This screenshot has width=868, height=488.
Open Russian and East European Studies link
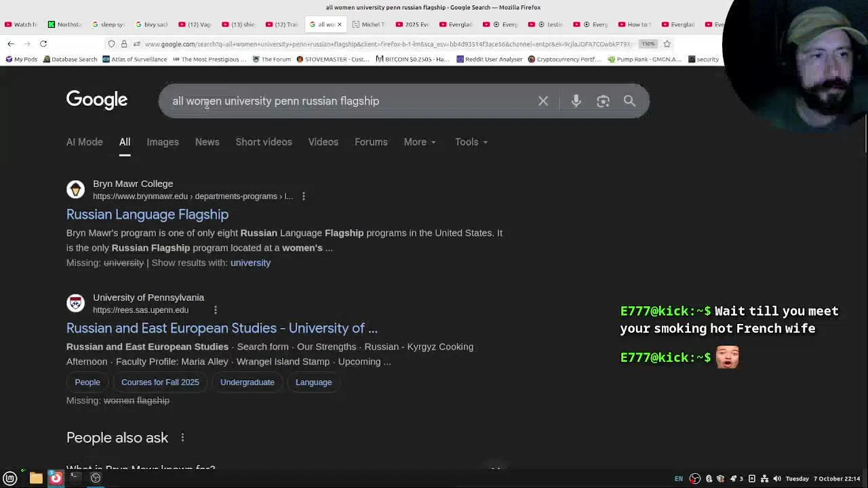point(222,328)
